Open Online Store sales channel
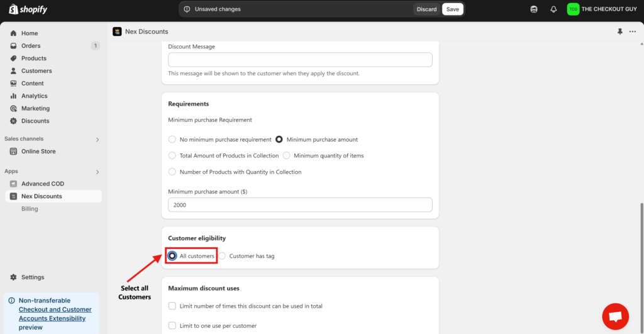The image size is (644, 334). [38, 151]
